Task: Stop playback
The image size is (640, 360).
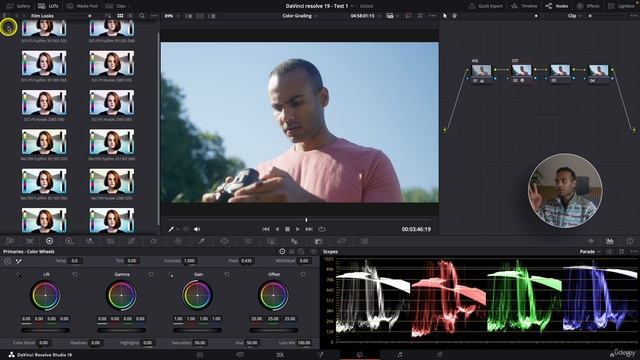Action: 287,229
